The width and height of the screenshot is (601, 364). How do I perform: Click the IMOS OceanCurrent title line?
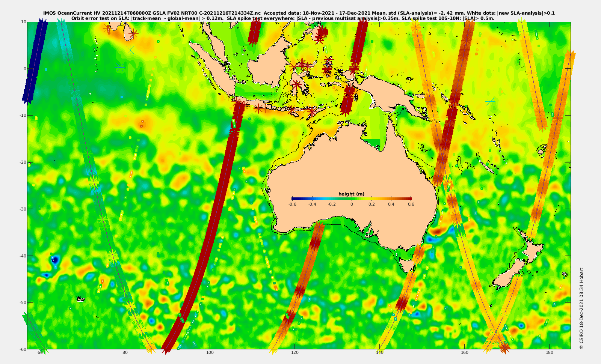299,13
